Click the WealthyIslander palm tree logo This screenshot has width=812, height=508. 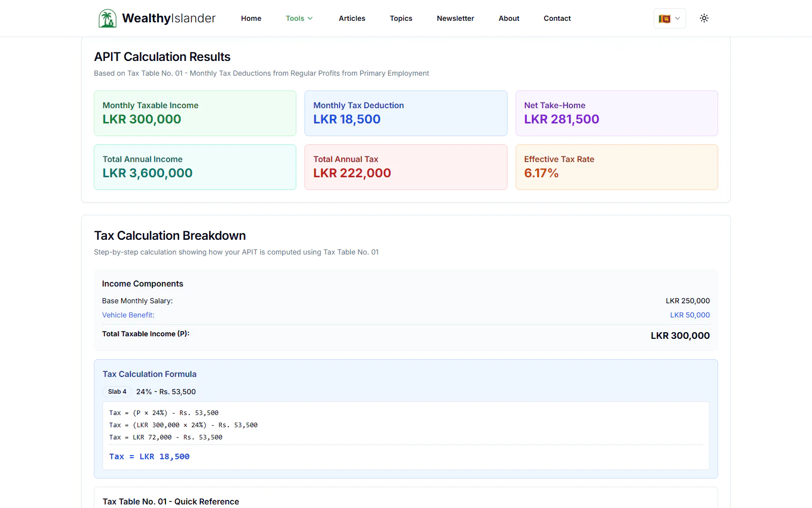pos(107,18)
